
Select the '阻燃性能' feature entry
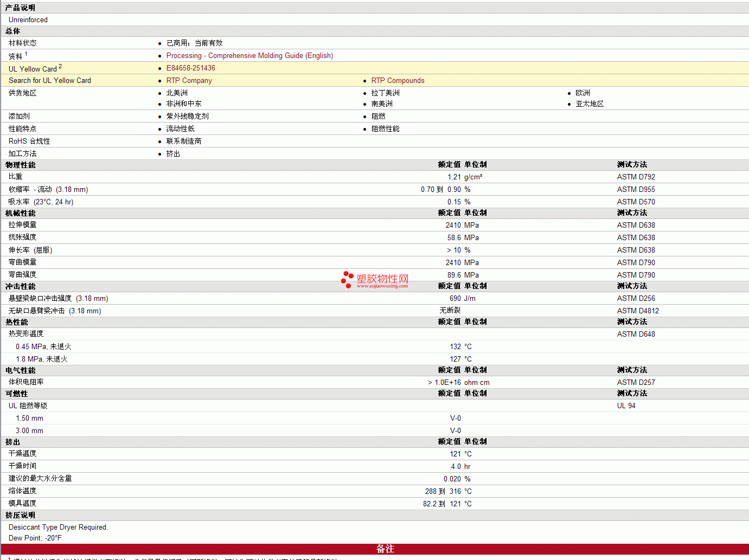(x=386, y=129)
